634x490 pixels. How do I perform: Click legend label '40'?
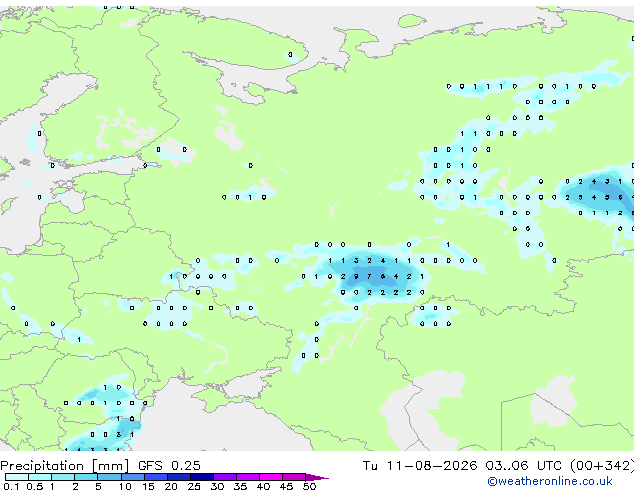(263, 486)
